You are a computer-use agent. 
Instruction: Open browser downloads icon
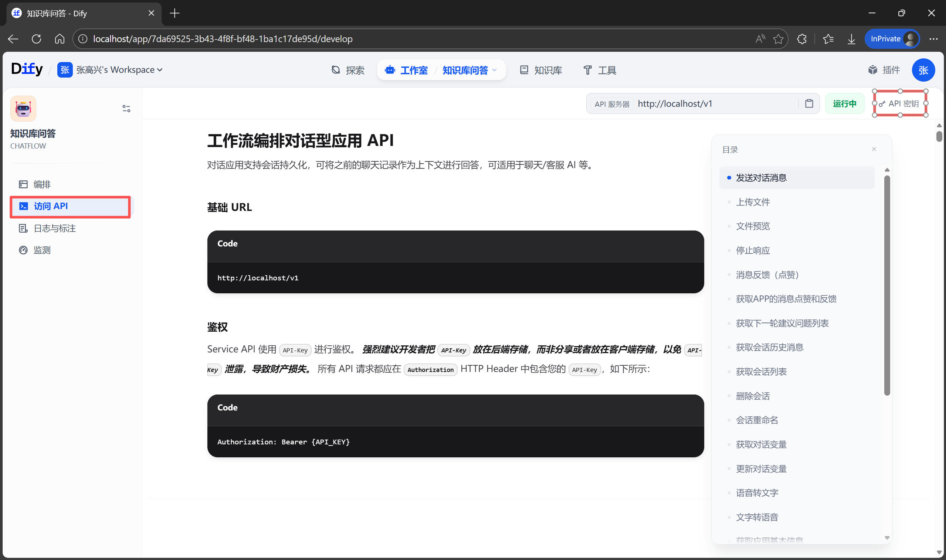(851, 39)
